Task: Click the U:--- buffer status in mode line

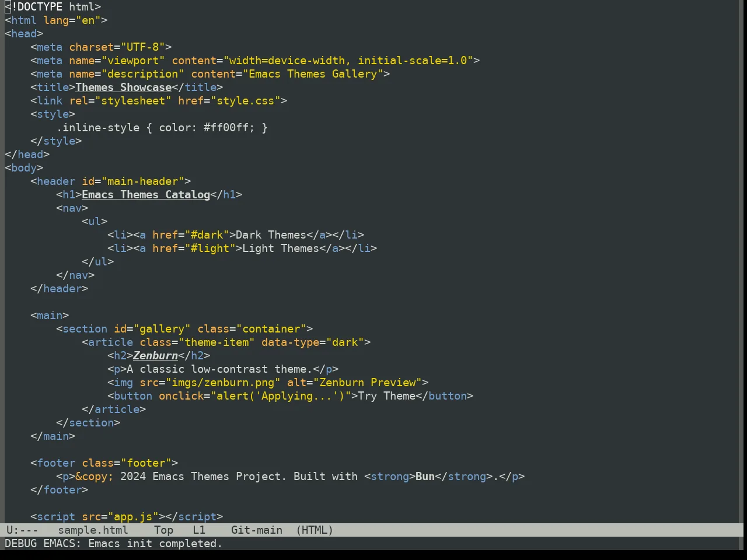Action: (x=22, y=530)
